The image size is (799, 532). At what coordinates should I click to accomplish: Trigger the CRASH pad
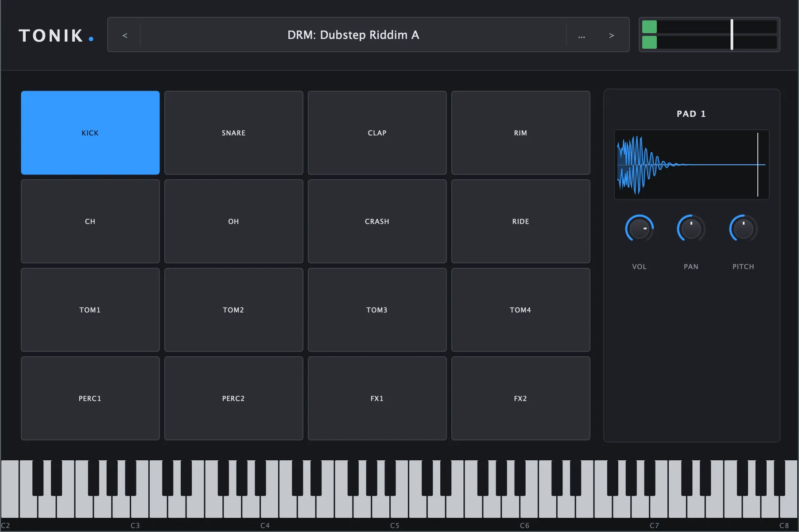(x=377, y=221)
